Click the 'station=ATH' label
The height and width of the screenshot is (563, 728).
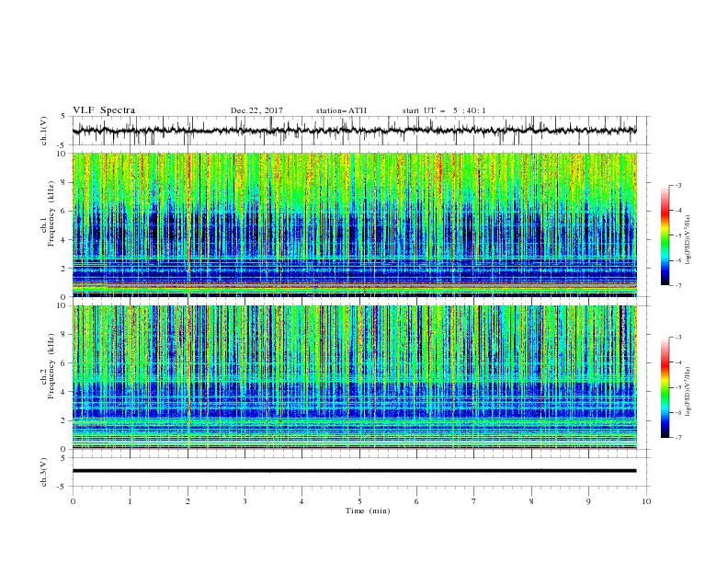tap(341, 110)
